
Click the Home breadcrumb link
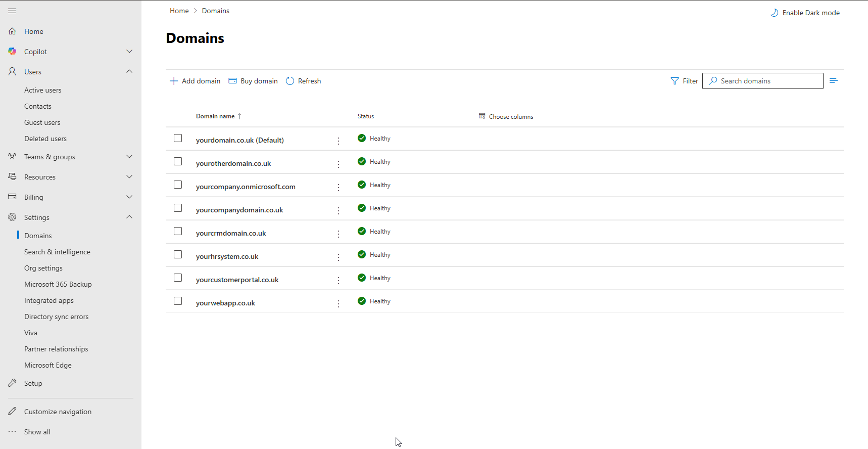click(x=179, y=11)
